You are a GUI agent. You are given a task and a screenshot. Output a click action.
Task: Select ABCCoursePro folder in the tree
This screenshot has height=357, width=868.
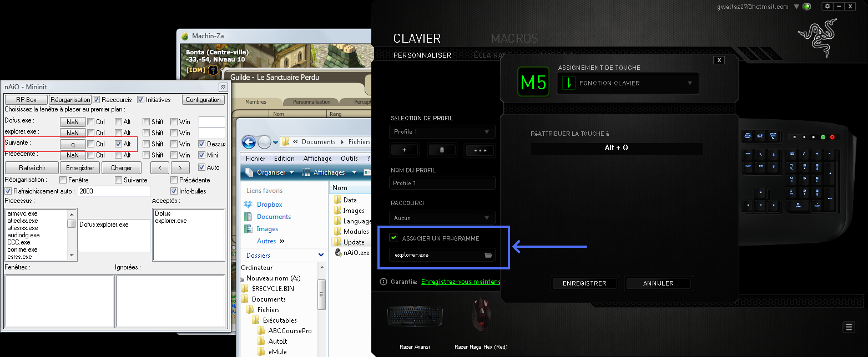[285, 331]
